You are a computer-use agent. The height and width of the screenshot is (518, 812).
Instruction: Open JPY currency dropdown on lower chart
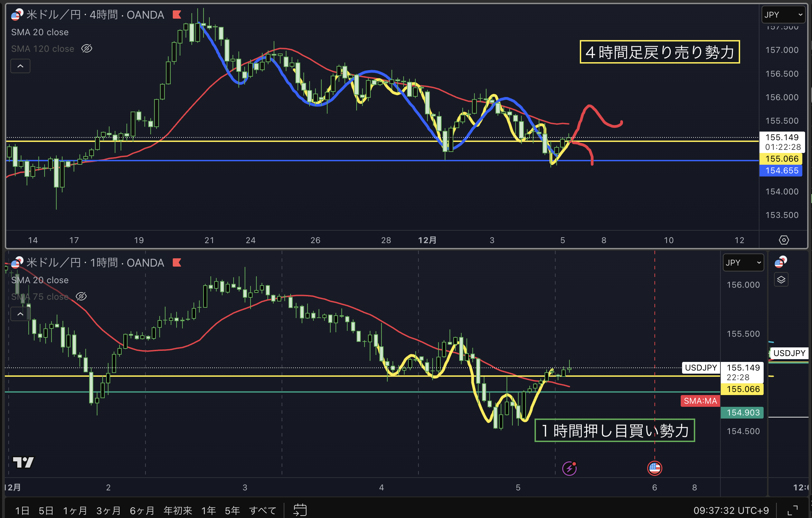(x=743, y=262)
